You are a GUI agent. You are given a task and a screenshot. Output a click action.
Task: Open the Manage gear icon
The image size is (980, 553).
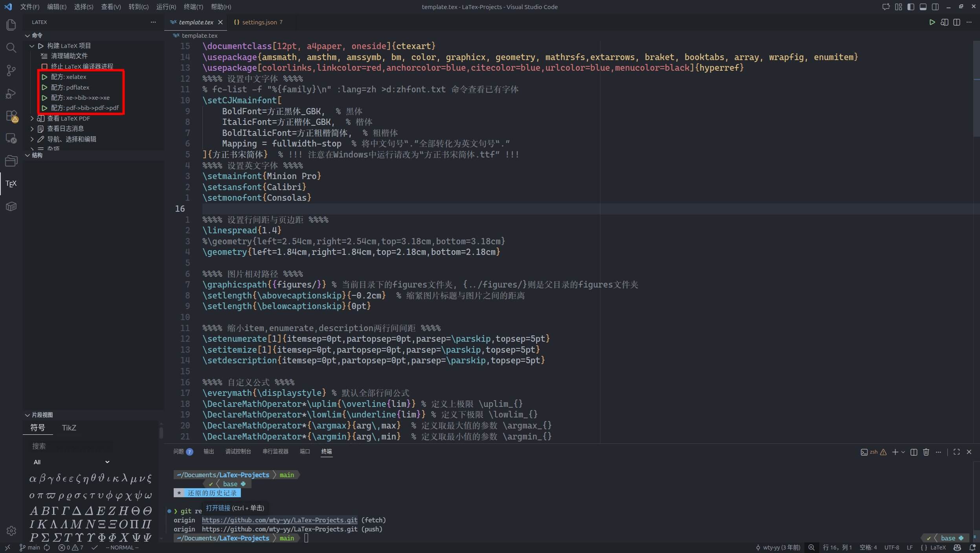[x=11, y=531]
